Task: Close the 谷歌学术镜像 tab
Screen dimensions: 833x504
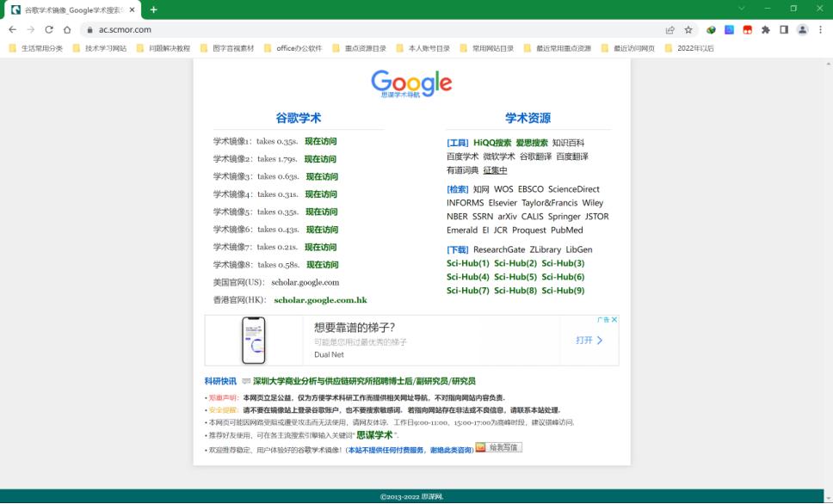Action: coord(132,9)
